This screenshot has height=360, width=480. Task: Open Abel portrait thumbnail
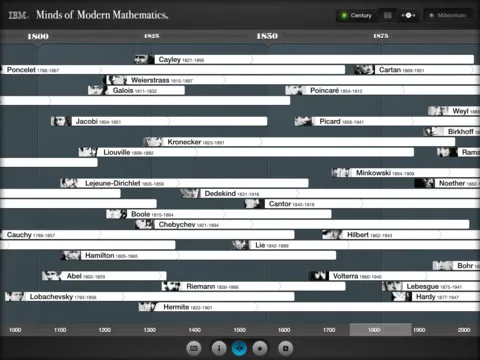52,276
